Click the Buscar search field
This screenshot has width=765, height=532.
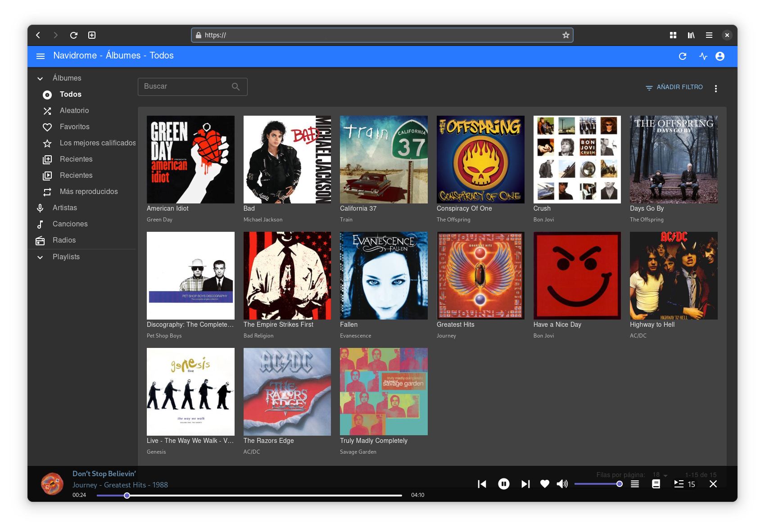192,86
